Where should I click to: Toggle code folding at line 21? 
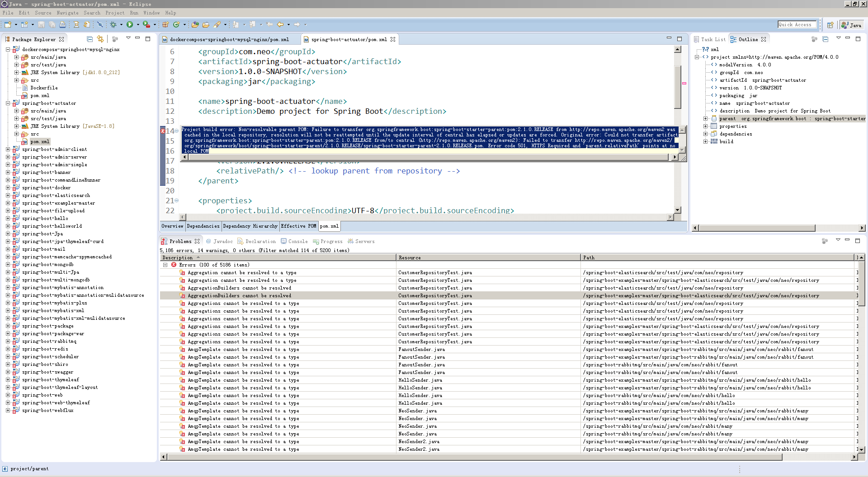(177, 201)
